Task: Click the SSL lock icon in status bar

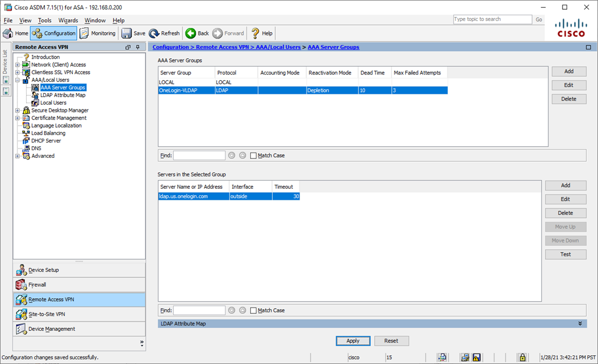Action: coord(523,356)
